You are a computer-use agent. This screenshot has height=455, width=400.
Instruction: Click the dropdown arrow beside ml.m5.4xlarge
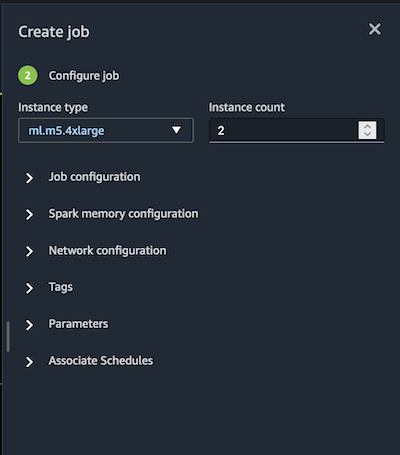[x=176, y=130]
